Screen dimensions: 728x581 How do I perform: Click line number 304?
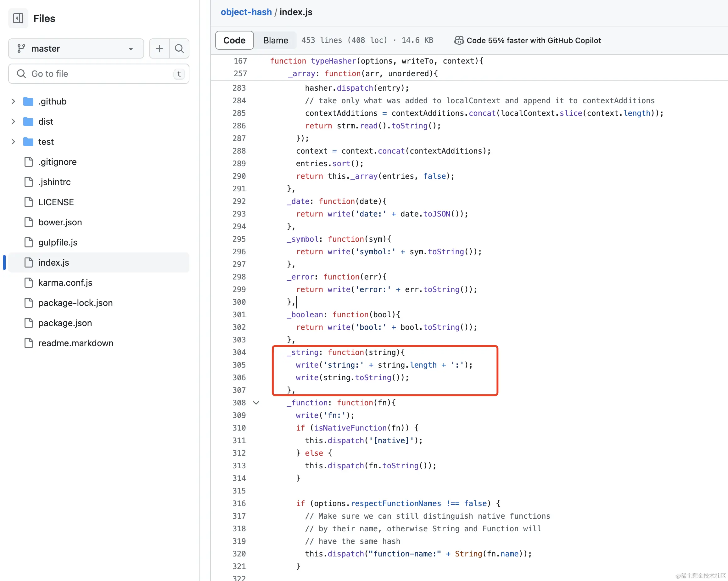[239, 352]
